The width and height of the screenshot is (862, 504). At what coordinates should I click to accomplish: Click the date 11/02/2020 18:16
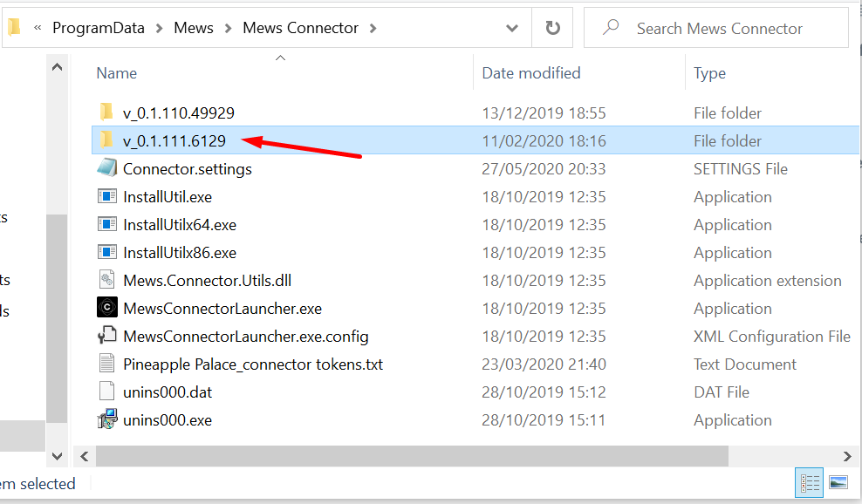tap(544, 141)
